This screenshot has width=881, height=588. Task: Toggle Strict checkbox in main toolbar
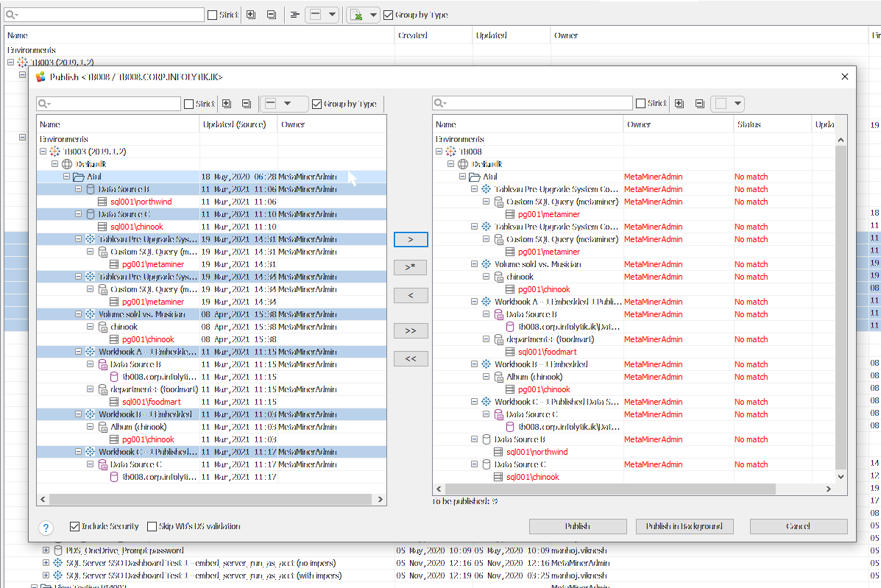[x=213, y=15]
